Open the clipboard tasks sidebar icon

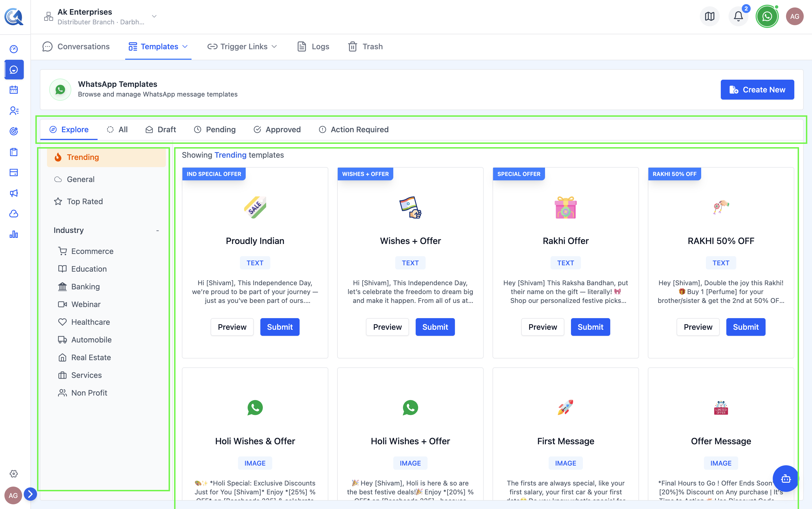click(14, 152)
